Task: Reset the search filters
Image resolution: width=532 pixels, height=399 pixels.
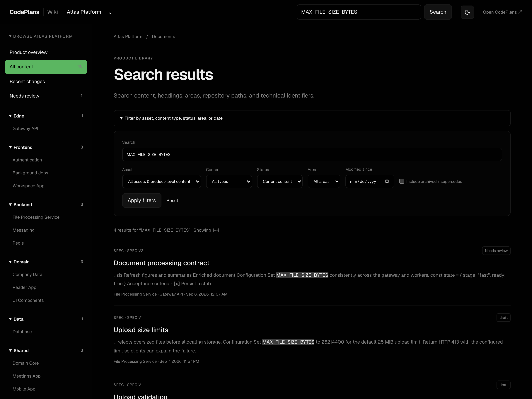Action: coord(172,201)
